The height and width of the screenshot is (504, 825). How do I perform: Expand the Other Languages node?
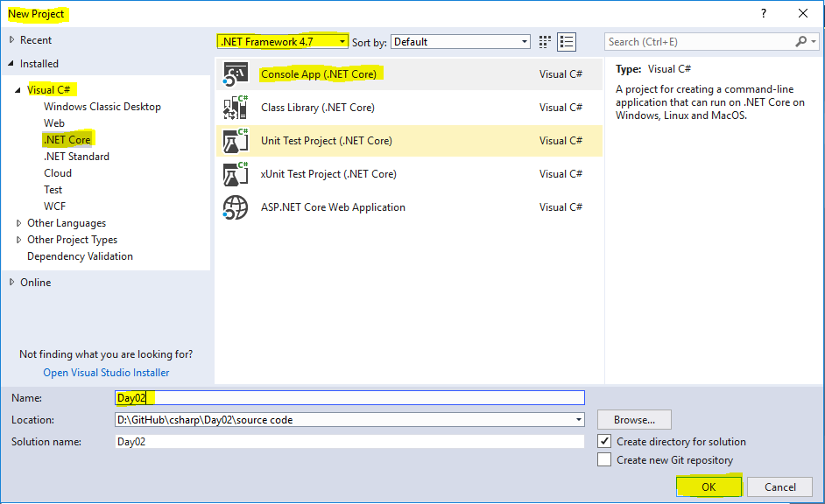(x=19, y=223)
